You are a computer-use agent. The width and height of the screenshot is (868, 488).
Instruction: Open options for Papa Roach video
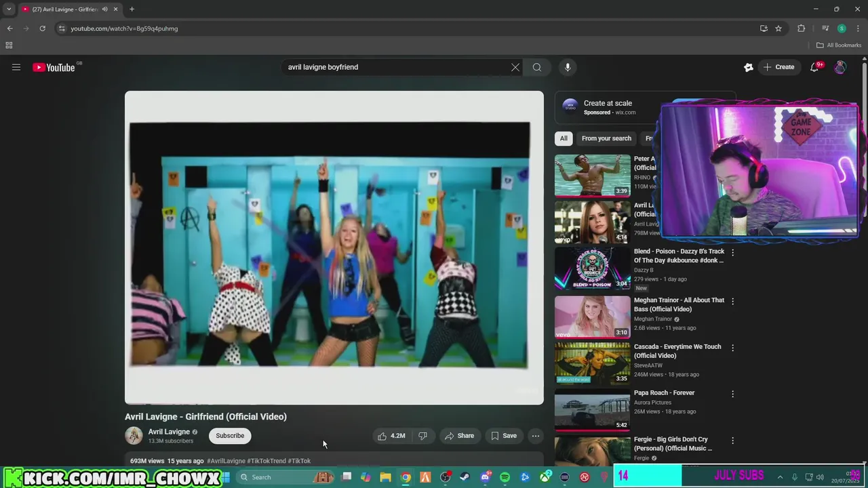tap(732, 394)
